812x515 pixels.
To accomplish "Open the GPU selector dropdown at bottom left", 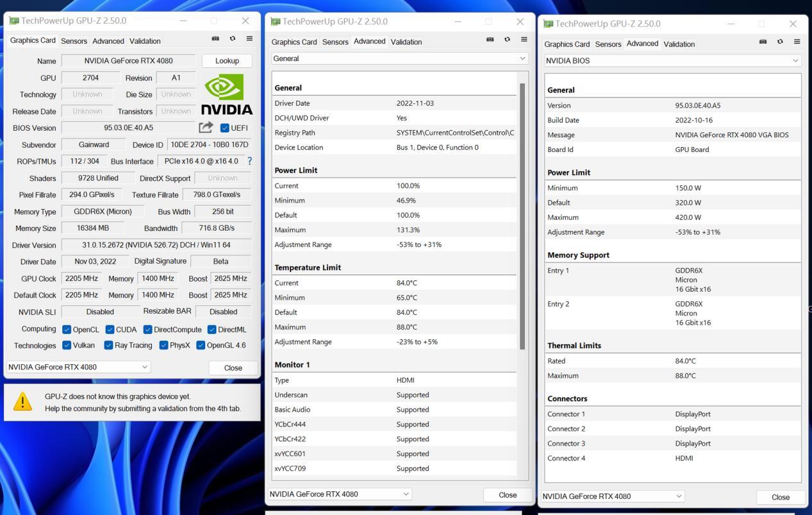I will (78, 367).
